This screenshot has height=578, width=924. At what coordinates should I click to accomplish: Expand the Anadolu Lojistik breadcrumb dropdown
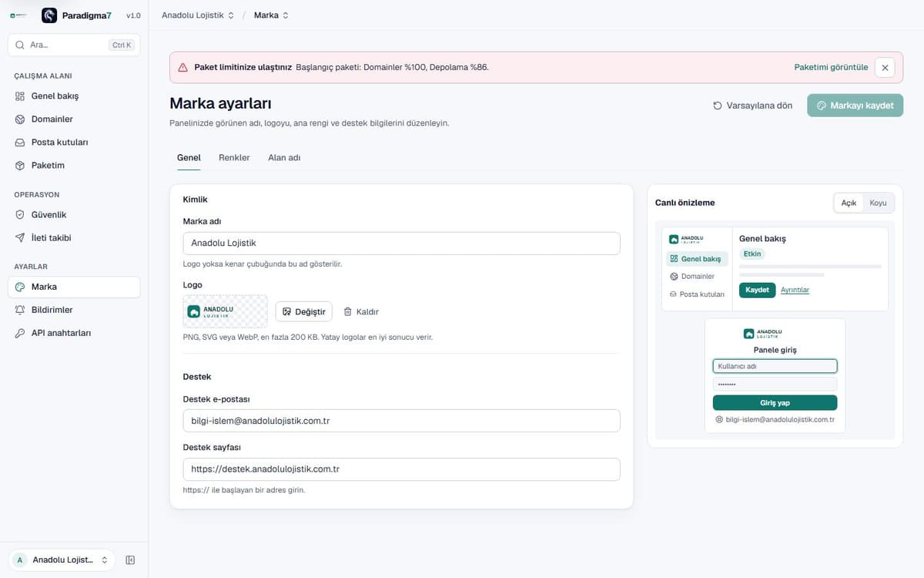tap(198, 15)
